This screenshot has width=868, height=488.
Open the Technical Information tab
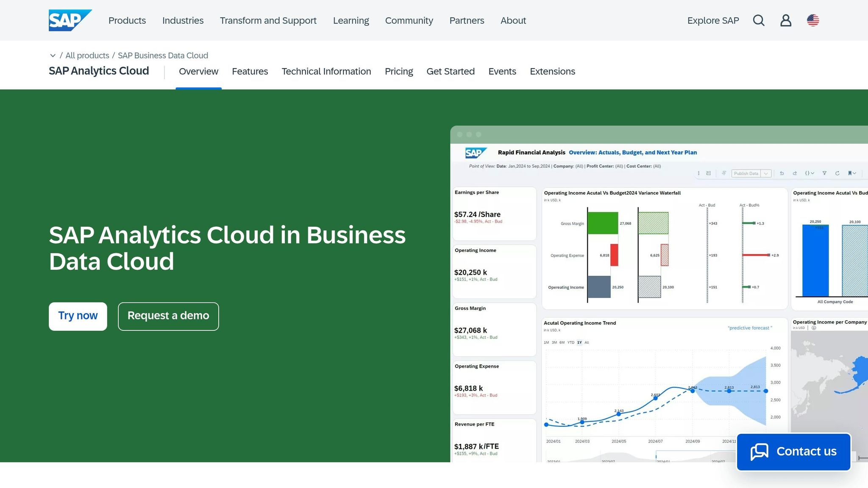tap(326, 71)
